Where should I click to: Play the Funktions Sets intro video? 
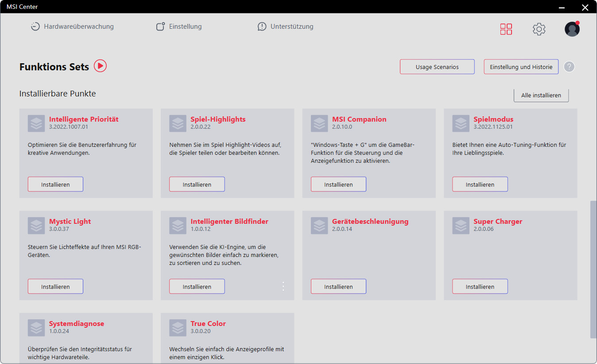[x=100, y=66]
